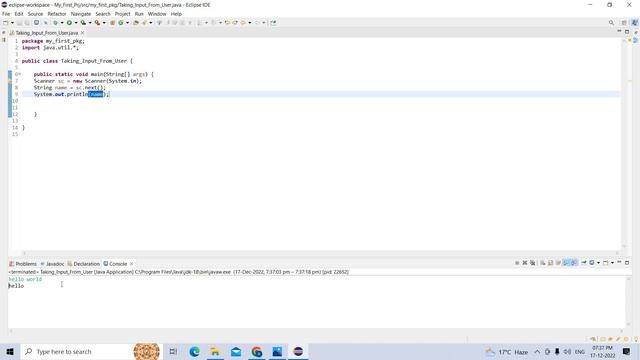This screenshot has width=640, height=360.
Task: Click Next Annotation toolbar icon
Action: click(199, 23)
